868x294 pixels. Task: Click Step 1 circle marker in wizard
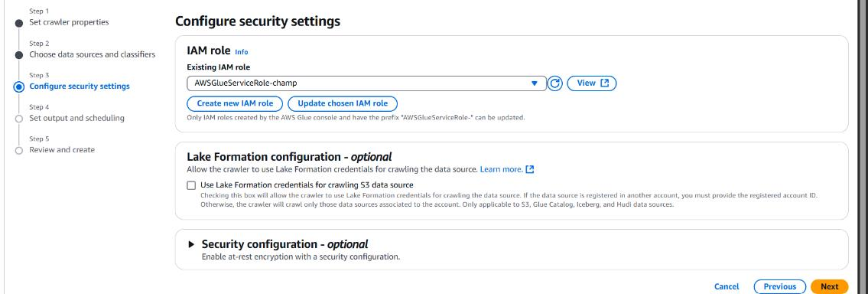tap(19, 23)
